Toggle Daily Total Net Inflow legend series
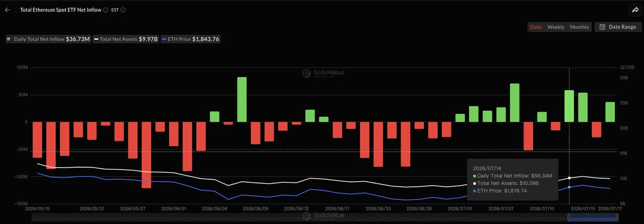Viewport: 644px width, 224px height. [48, 39]
